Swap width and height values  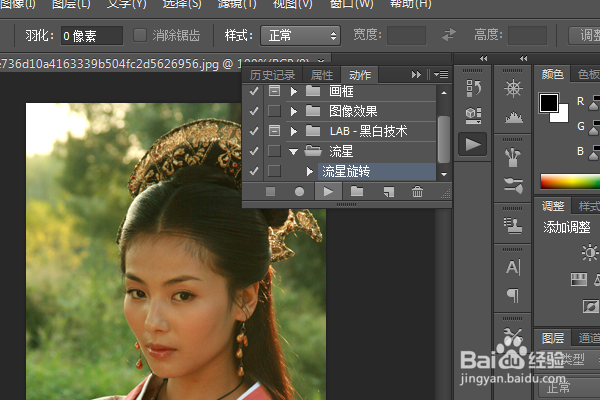pos(449,35)
